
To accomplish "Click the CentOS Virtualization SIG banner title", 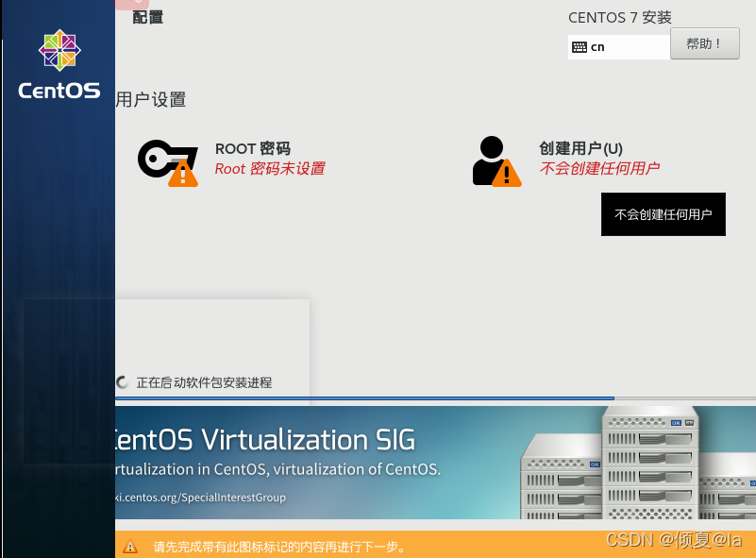I will pyautogui.click(x=264, y=440).
